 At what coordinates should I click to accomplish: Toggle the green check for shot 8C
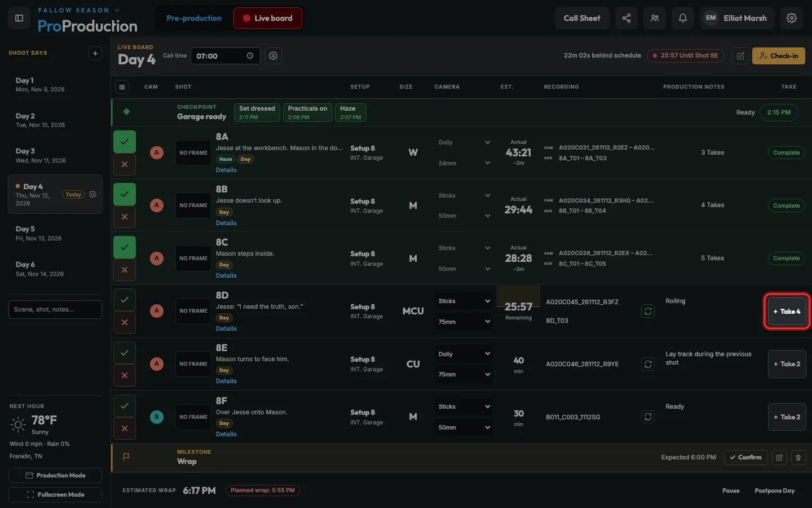pyautogui.click(x=125, y=247)
